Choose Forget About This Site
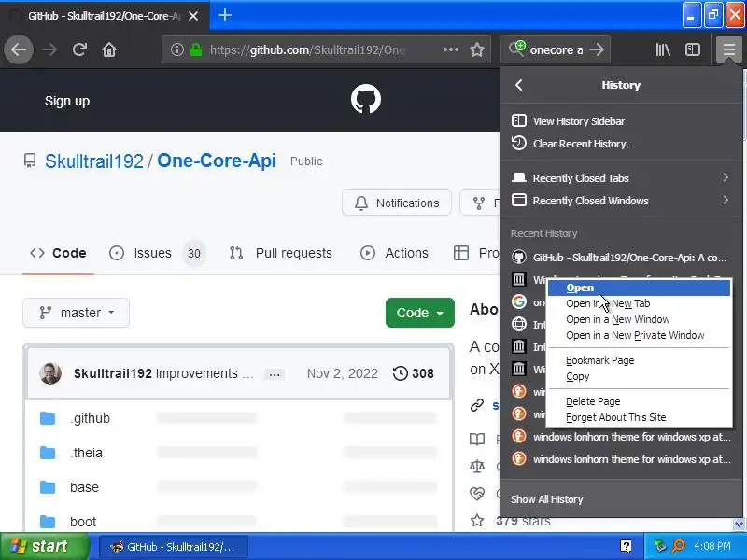Viewport: 747px width, 560px height. coord(639,417)
